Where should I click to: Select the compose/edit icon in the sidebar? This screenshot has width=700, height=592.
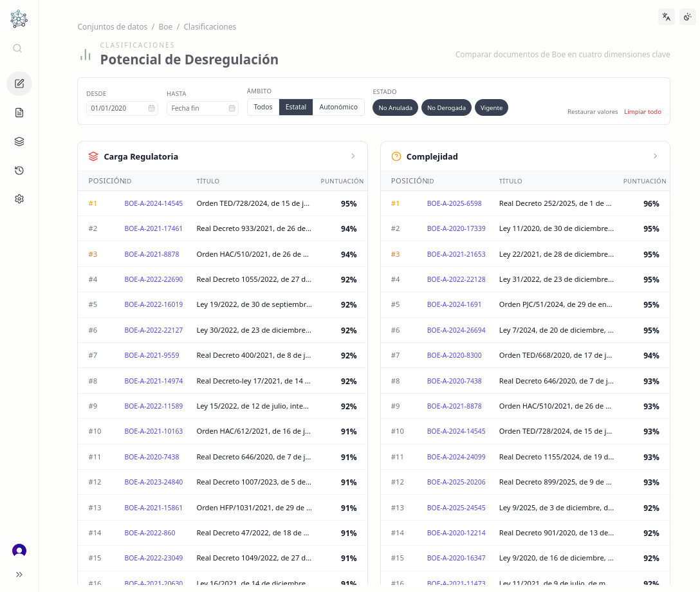tap(19, 84)
